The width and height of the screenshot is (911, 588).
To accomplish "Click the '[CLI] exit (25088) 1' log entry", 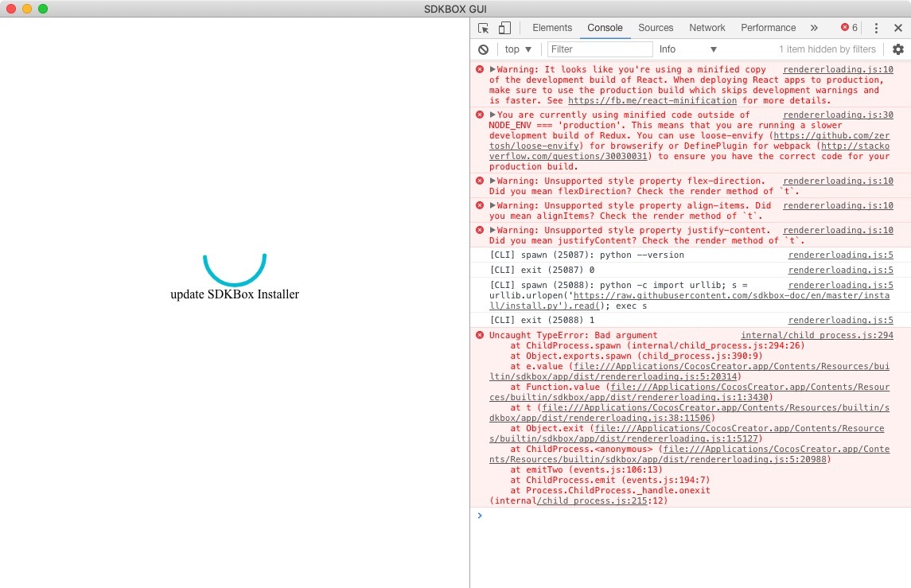I will pos(542,320).
